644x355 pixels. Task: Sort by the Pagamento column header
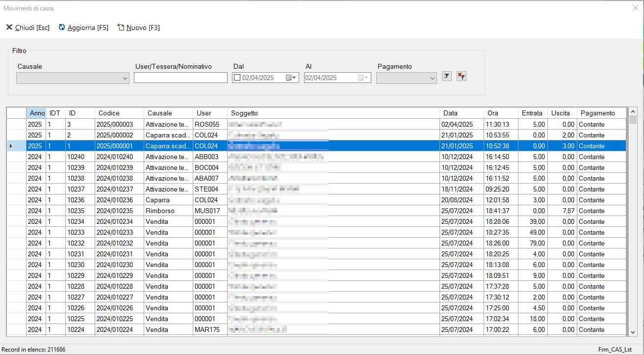point(601,113)
